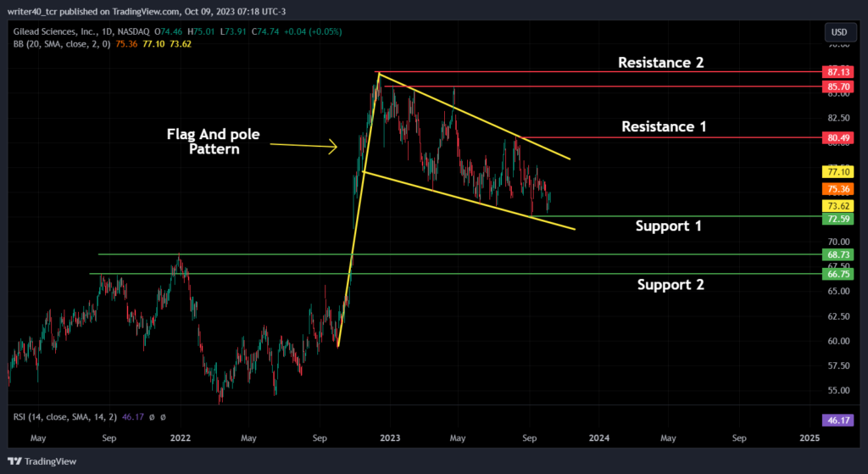Select the 85.70 red price label
868x474 pixels.
pyautogui.click(x=838, y=86)
